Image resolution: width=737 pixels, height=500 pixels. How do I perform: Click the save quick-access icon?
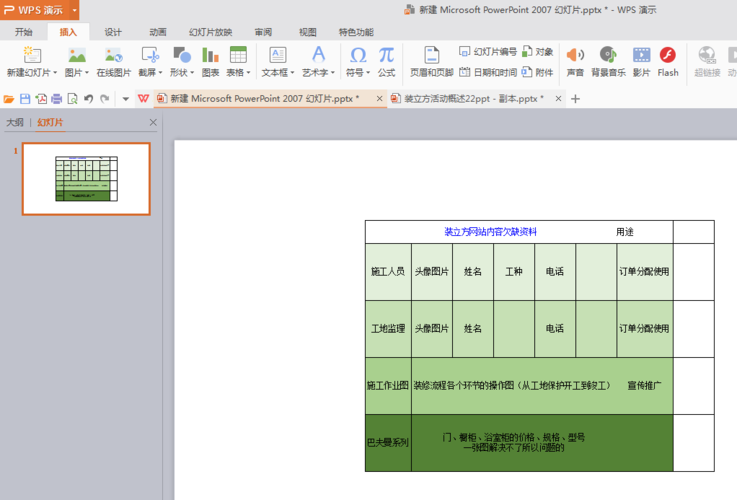(25, 99)
